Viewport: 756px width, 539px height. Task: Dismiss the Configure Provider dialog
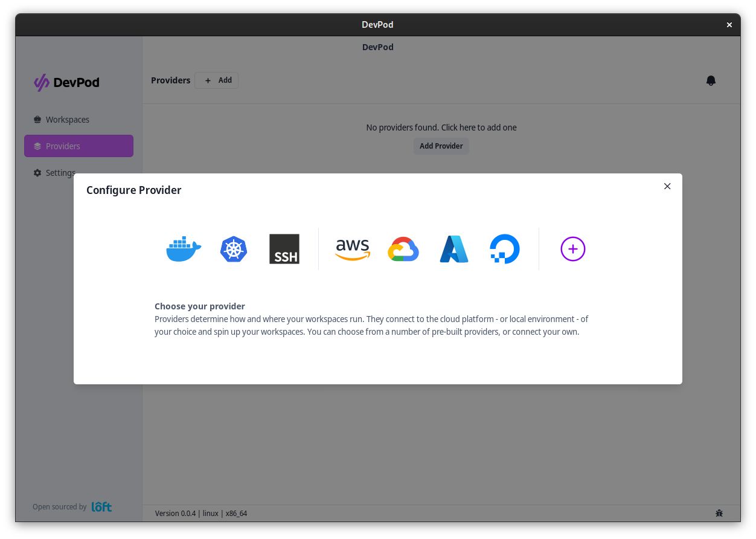(x=667, y=186)
